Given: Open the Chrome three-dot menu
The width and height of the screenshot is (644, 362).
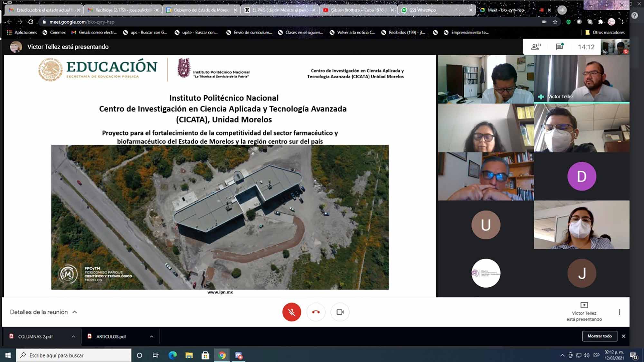Looking at the screenshot, I should (622, 22).
